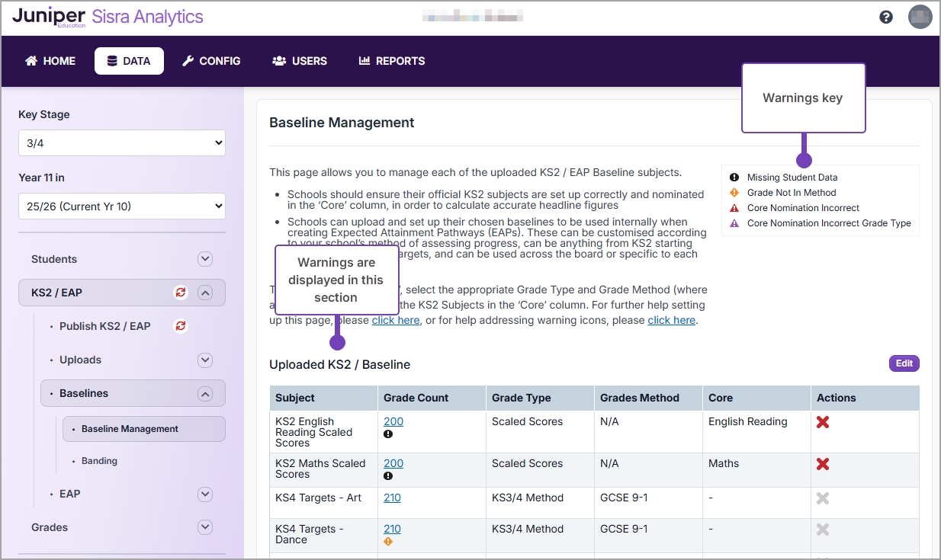
Task: Click the KS2 / EAP refresh icon
Action: (181, 293)
